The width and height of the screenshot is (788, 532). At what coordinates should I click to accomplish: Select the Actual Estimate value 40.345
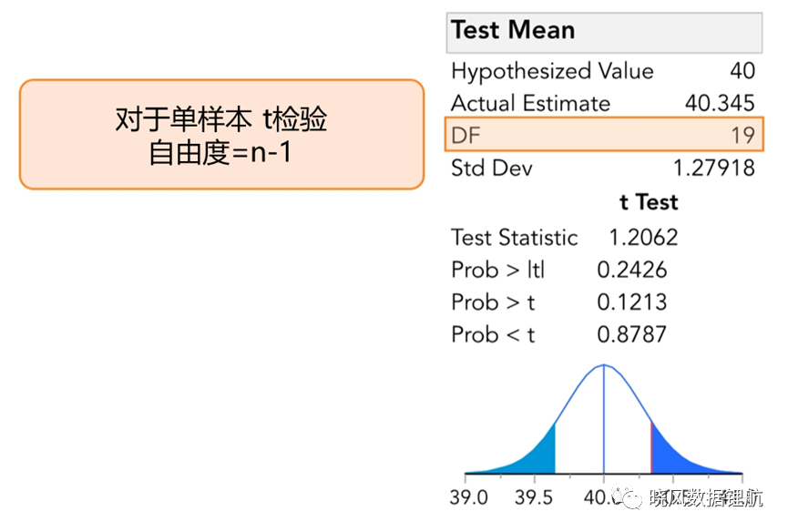click(720, 103)
